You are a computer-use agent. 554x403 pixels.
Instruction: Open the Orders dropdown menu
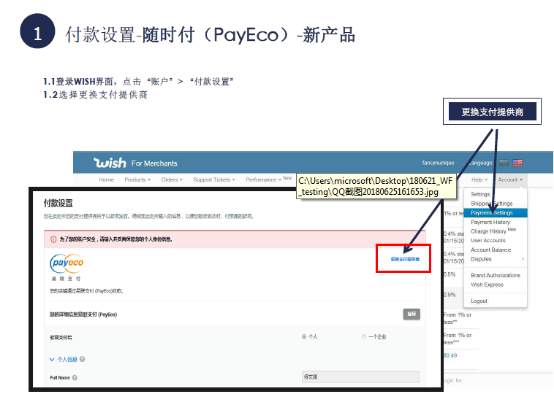171,179
